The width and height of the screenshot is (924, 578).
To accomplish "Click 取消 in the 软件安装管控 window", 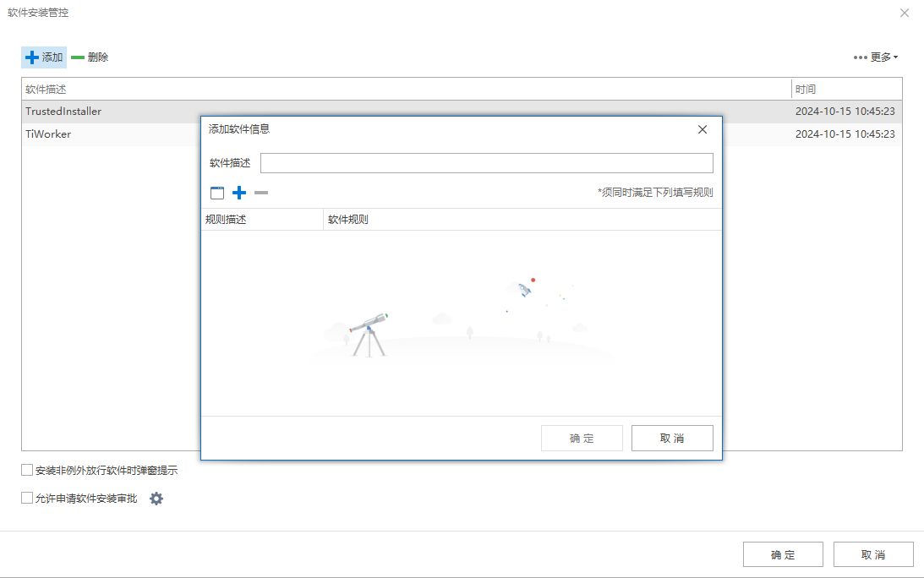I will click(873, 554).
